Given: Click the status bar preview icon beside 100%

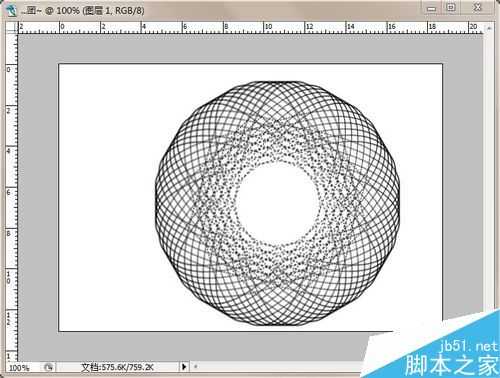Looking at the screenshot, I should 49,367.
